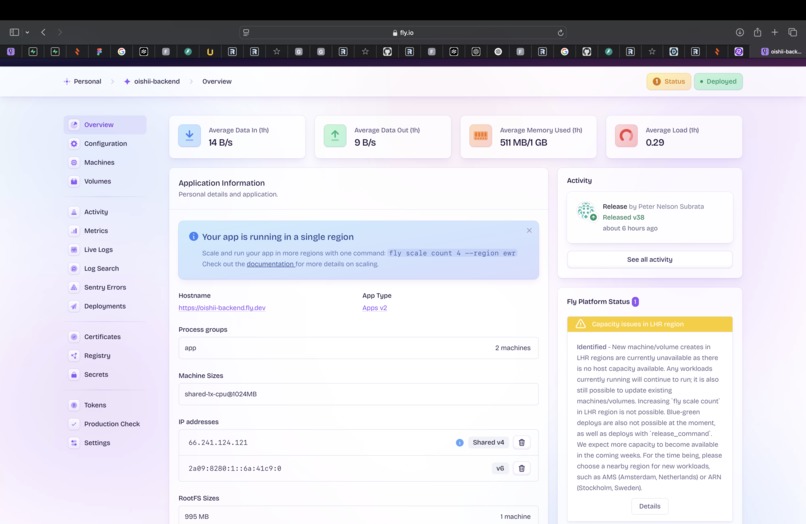
Task: Click the Average Data In download icon
Action: coord(189,136)
